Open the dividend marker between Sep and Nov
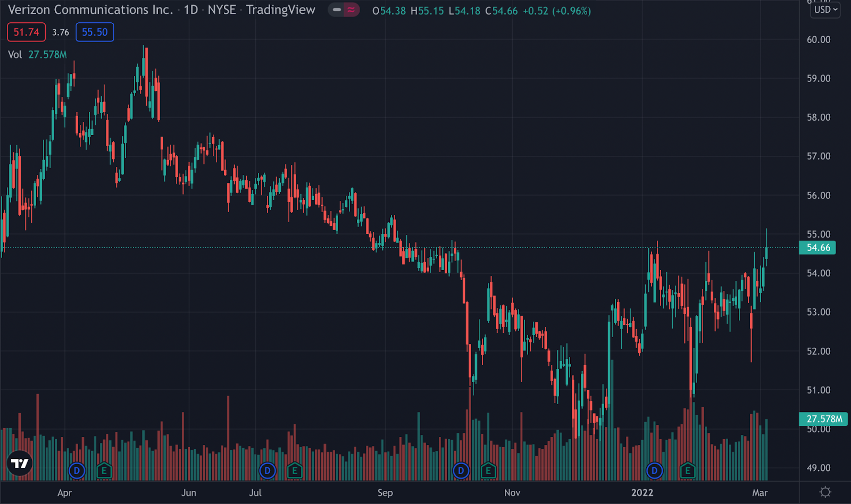Viewport: 851px width, 504px height. click(461, 471)
